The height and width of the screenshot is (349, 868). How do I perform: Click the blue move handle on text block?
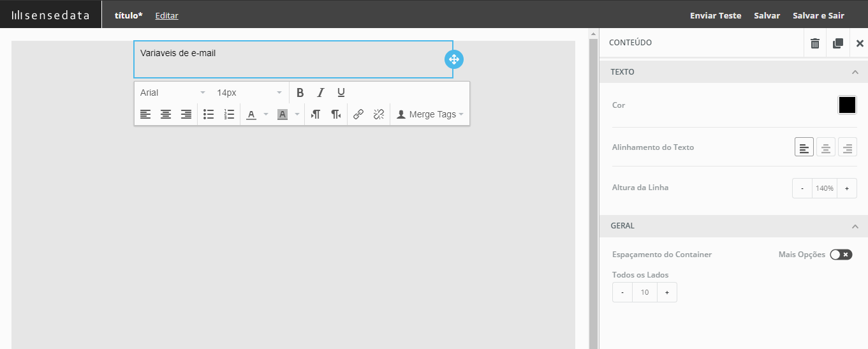[x=454, y=59]
